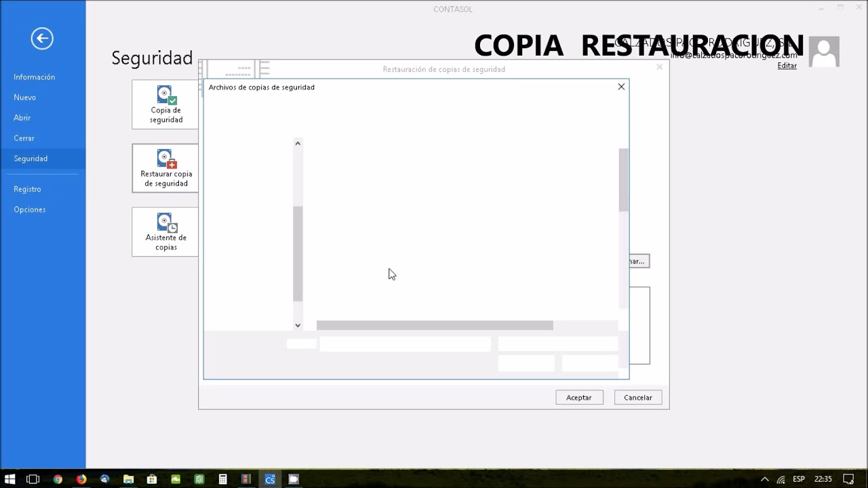Click the left pane scroll-up arrow
Screen dimensions: 868x488
(298, 143)
